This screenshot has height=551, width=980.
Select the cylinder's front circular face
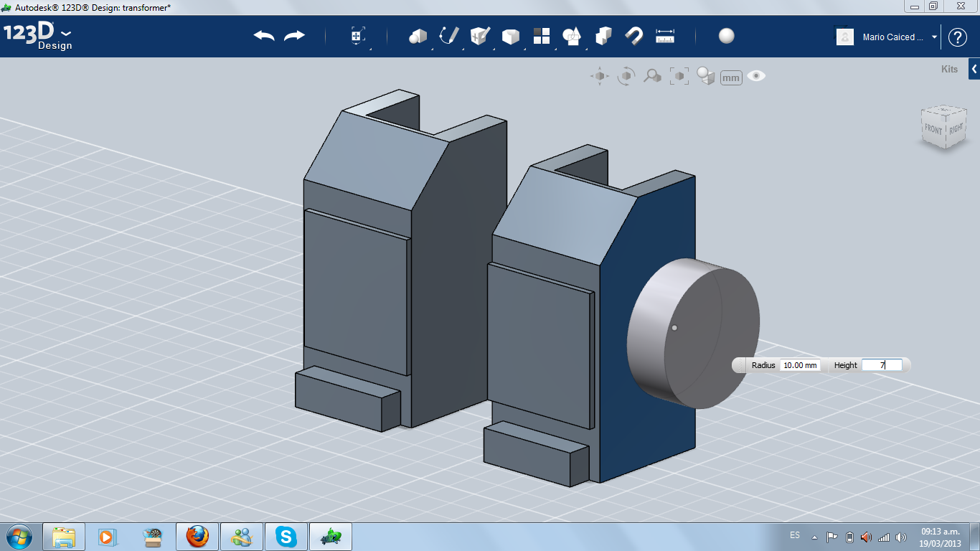point(712,337)
